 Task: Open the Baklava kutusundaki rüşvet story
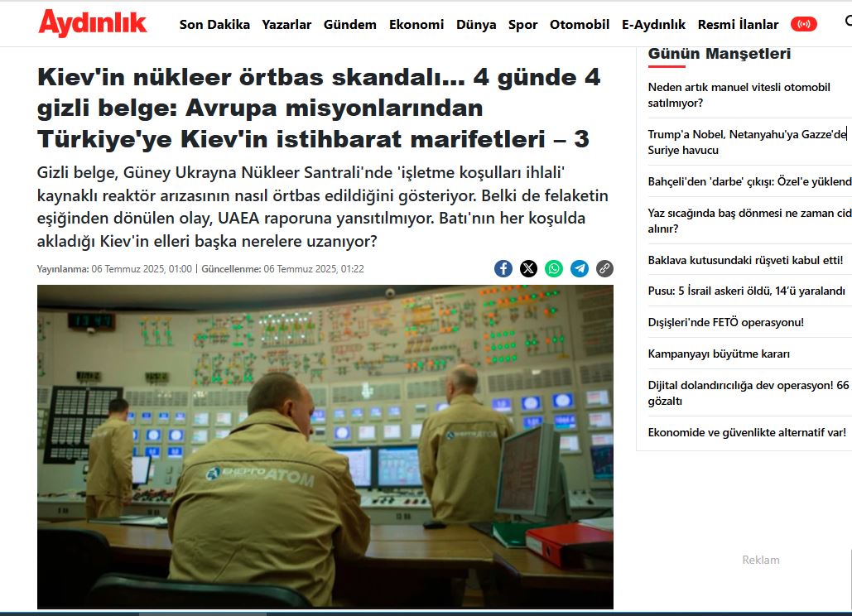[745, 260]
